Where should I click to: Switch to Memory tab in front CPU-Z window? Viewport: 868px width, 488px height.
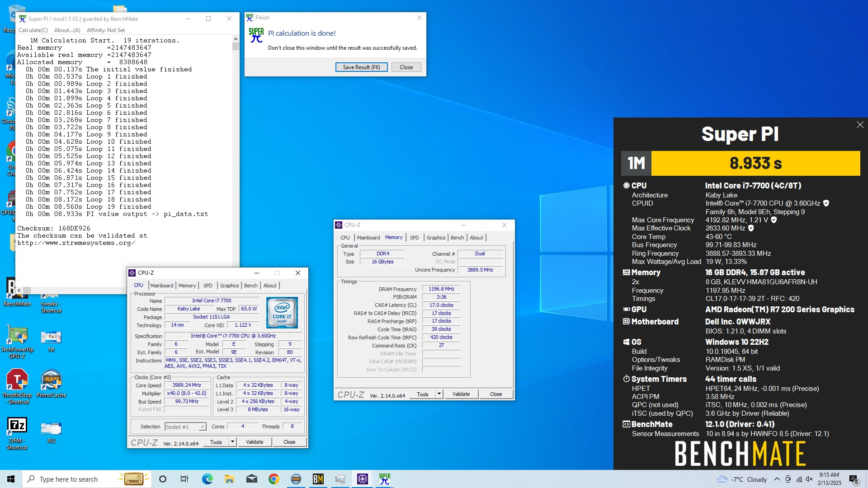(187, 286)
